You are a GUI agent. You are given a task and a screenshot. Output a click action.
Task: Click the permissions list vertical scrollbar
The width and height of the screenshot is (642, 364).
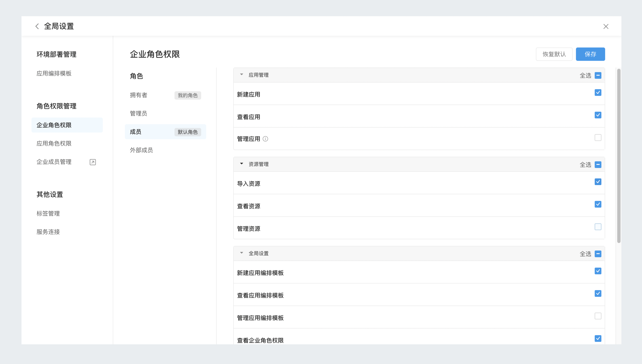pos(619,155)
